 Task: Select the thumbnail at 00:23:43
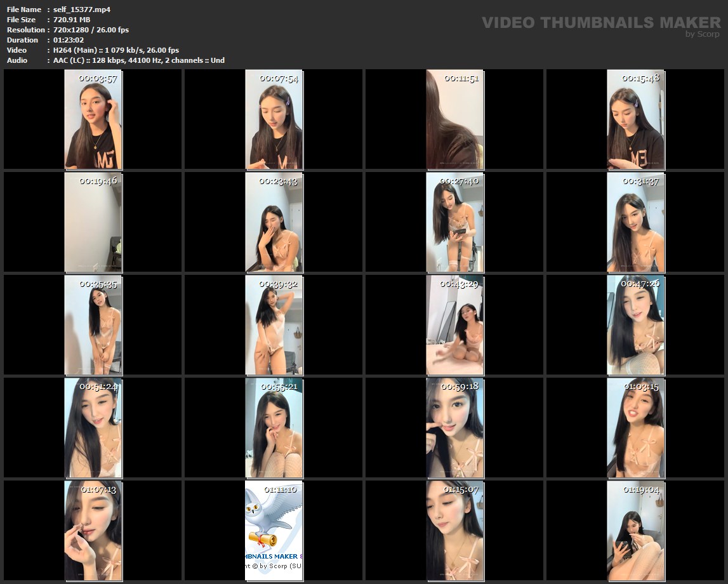coord(274,222)
